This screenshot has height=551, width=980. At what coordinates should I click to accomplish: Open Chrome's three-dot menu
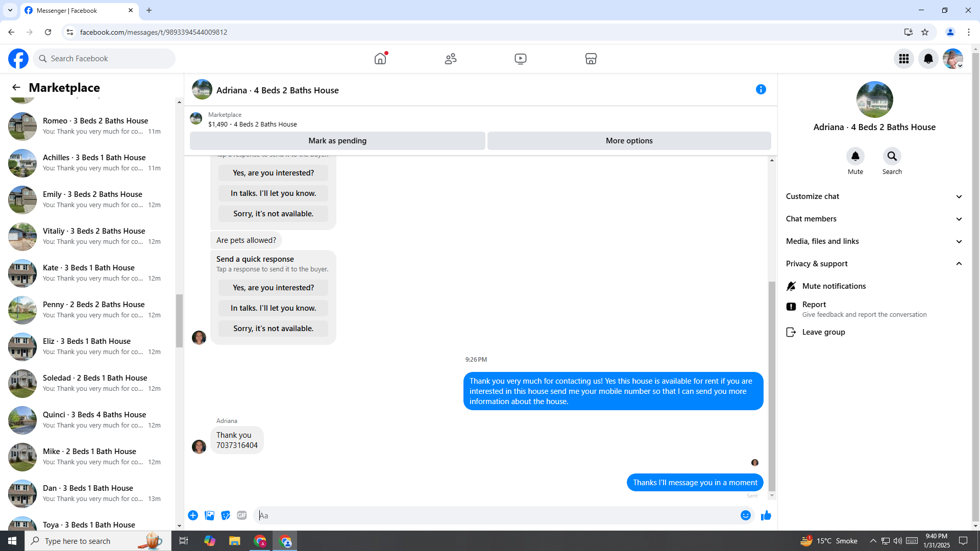969,32
